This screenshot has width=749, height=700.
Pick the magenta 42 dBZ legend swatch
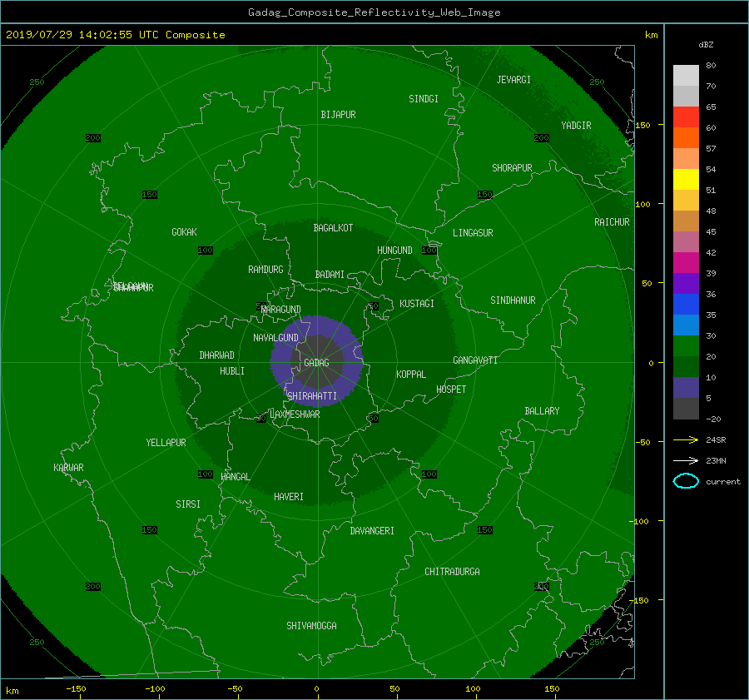(686, 262)
